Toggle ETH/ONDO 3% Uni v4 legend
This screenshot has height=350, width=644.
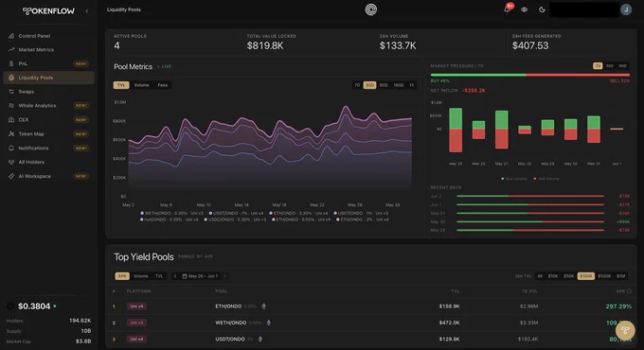coord(362,219)
